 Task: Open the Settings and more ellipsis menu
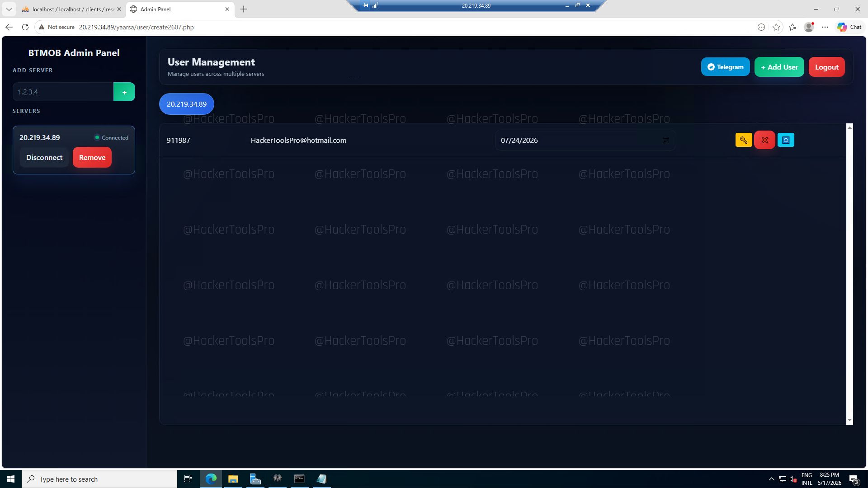tap(825, 27)
